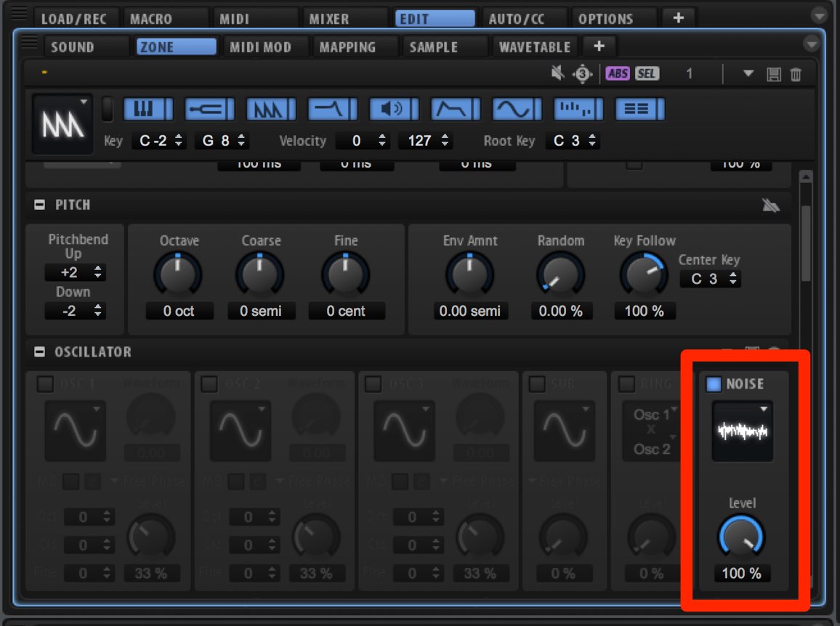Click the bypass icon in the Pitch header
Screen dimensions: 840x626
pyautogui.click(x=771, y=205)
